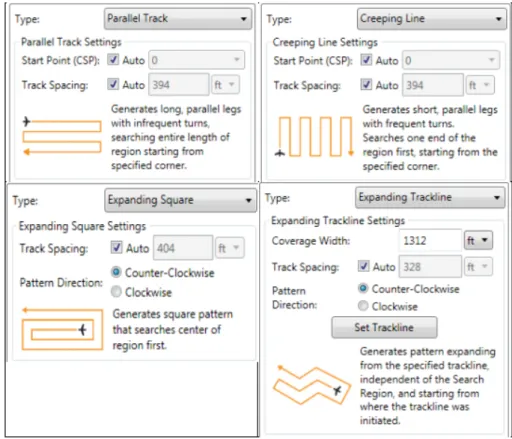Open ft unit dropdown in Expanding Square Settings

pos(230,248)
